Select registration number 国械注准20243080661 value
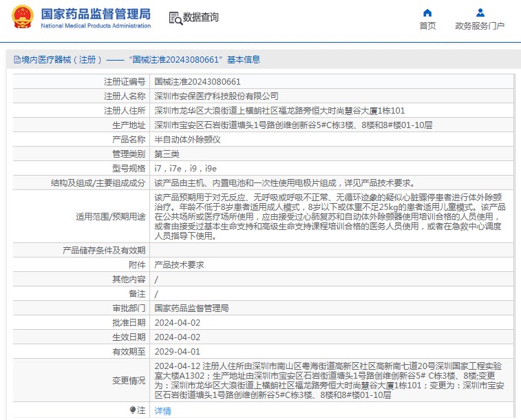521x420 pixels. pos(198,82)
